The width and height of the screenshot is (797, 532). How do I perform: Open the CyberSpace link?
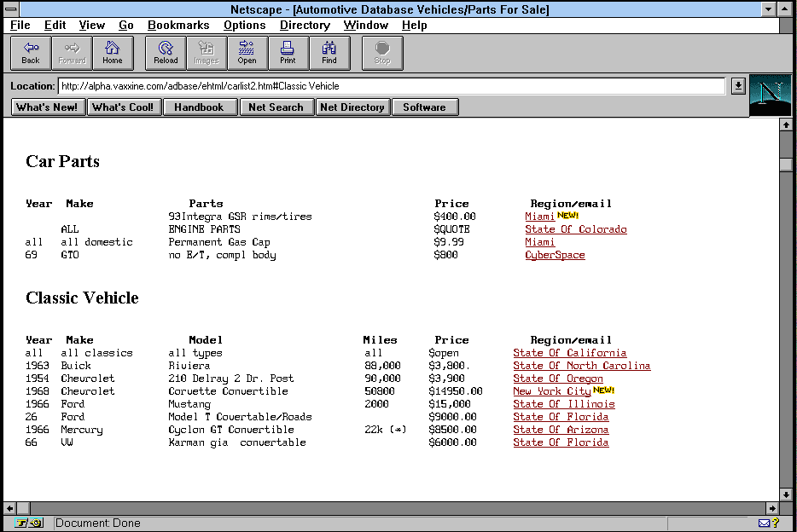point(555,255)
